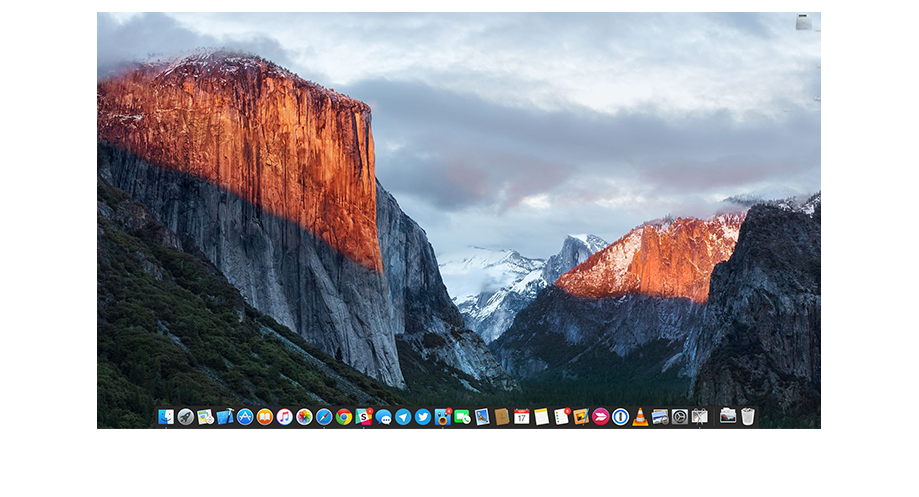
Task: Open Tweetbot with red badge
Action: [x=443, y=417]
